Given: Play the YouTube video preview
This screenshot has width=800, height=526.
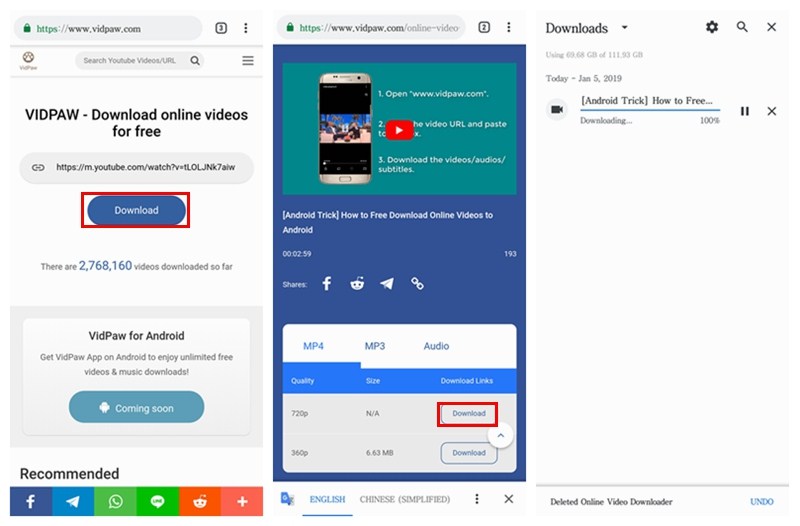Looking at the screenshot, I should [399, 130].
